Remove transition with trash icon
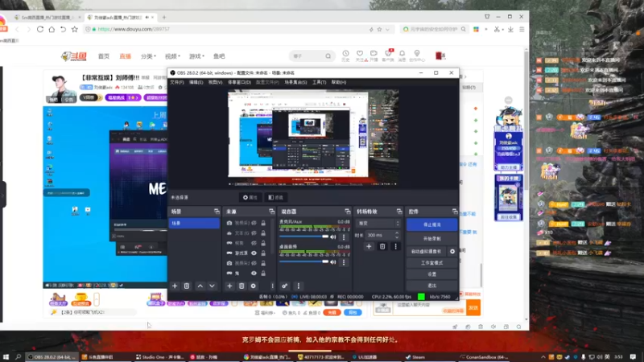Screen dimensions: 644x362 click(382, 246)
